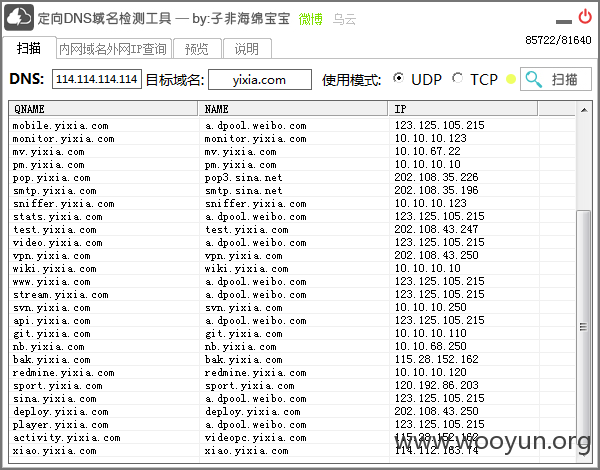This screenshot has width=600, height=470.
Task: Click the smtp.sina.net name cell
Action: coord(243,191)
